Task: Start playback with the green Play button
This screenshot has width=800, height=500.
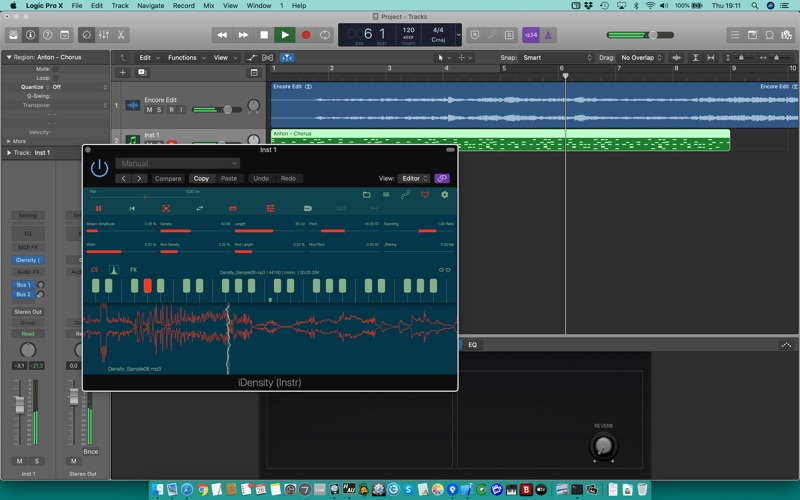Action: coord(285,35)
